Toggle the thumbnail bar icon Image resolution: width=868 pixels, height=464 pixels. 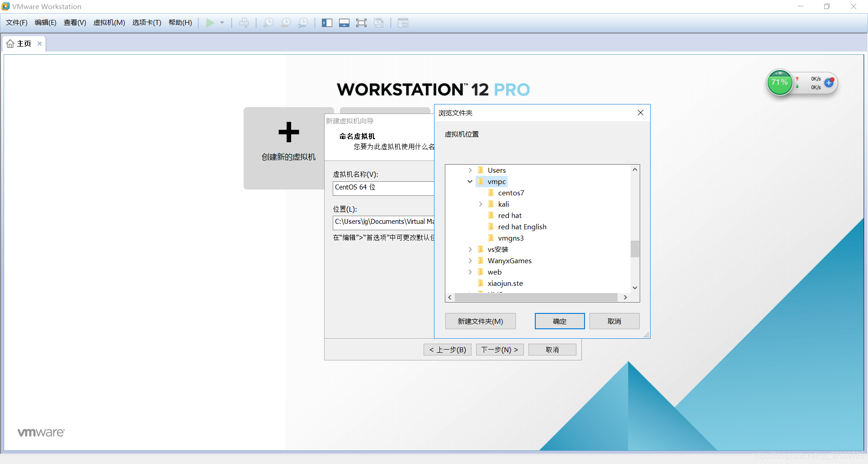pyautogui.click(x=344, y=23)
